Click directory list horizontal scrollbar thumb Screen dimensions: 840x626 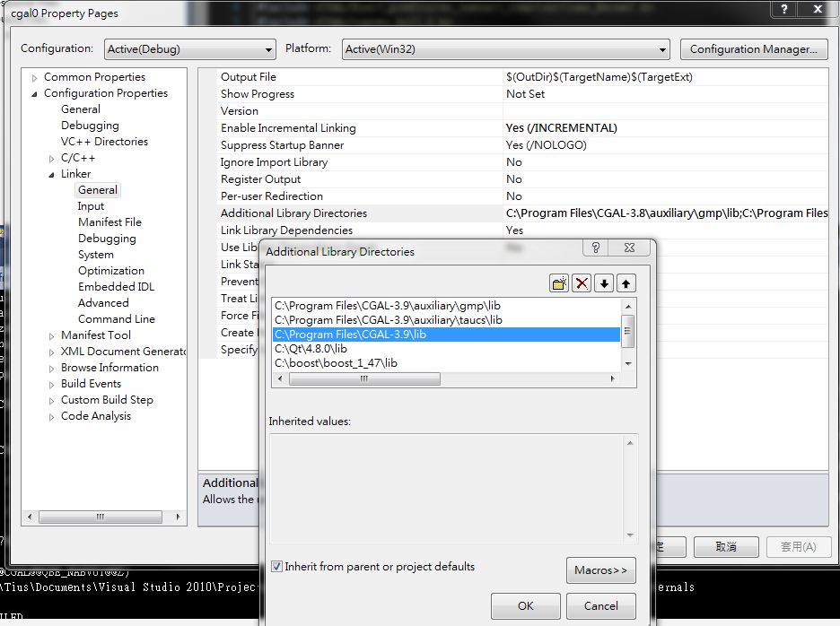click(x=364, y=379)
